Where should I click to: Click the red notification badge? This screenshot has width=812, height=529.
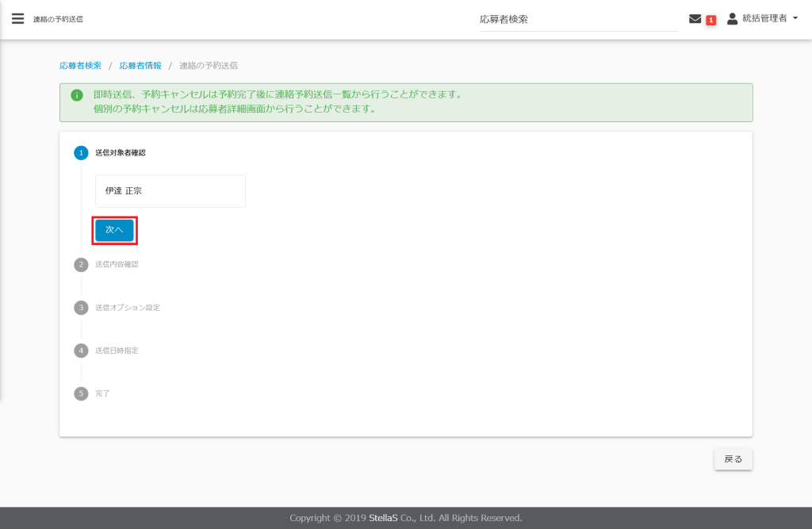711,20
